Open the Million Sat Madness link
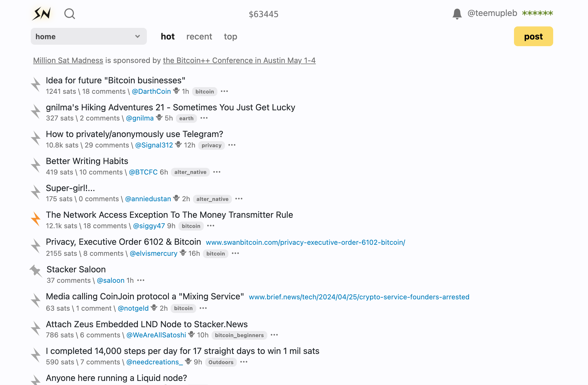 (68, 60)
